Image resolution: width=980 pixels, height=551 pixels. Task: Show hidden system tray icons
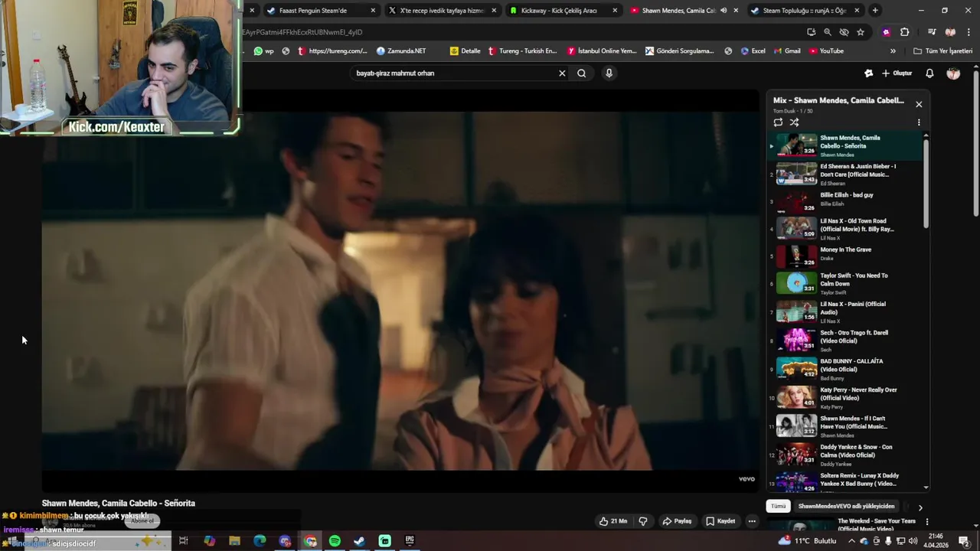pyautogui.click(x=852, y=541)
